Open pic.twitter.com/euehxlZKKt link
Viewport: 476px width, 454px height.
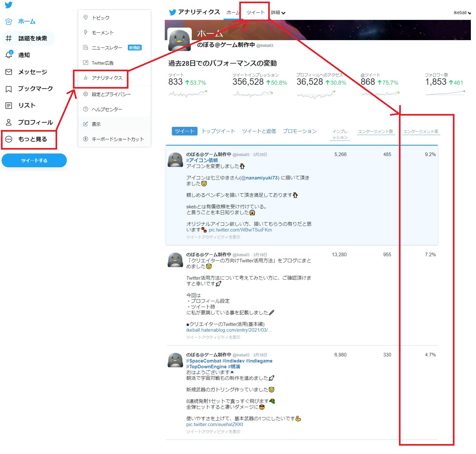coord(215,424)
